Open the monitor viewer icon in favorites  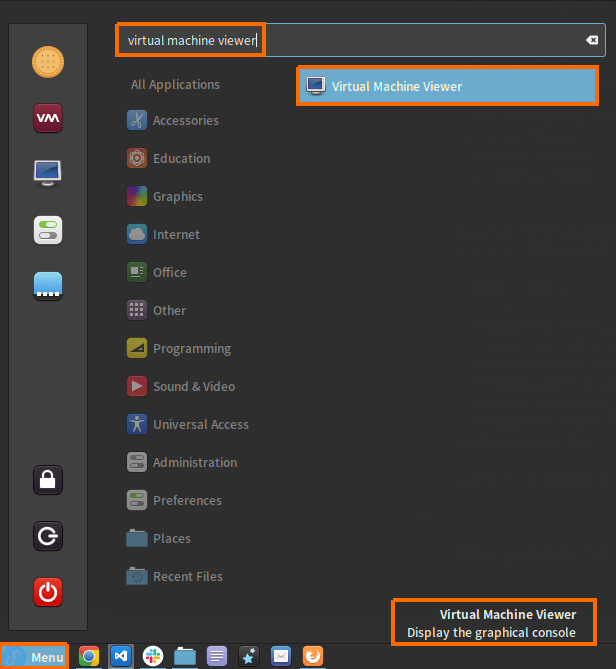click(x=48, y=173)
